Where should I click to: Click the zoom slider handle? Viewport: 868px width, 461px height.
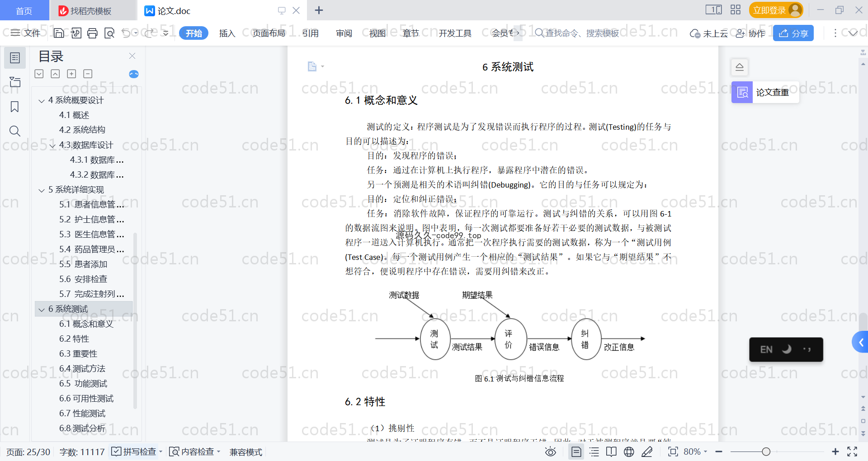point(766,452)
